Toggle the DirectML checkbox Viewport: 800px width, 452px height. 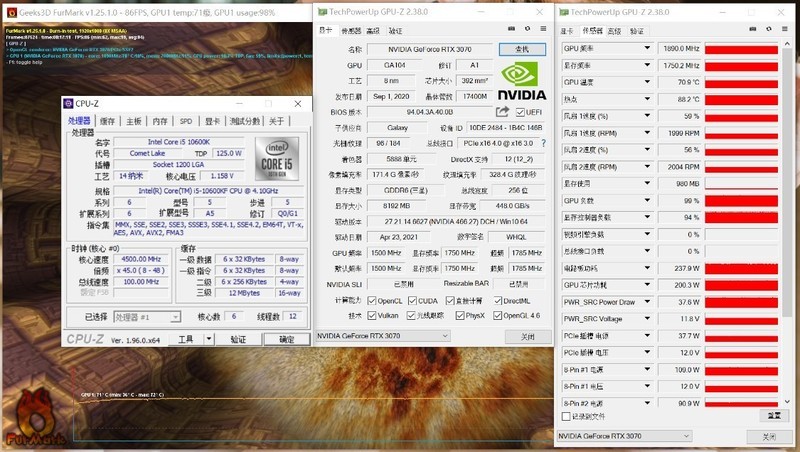(x=497, y=300)
